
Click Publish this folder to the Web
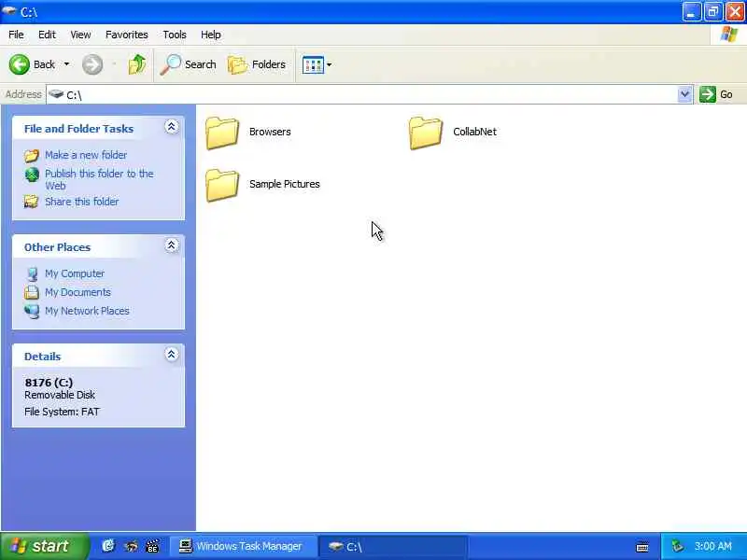[x=99, y=179]
